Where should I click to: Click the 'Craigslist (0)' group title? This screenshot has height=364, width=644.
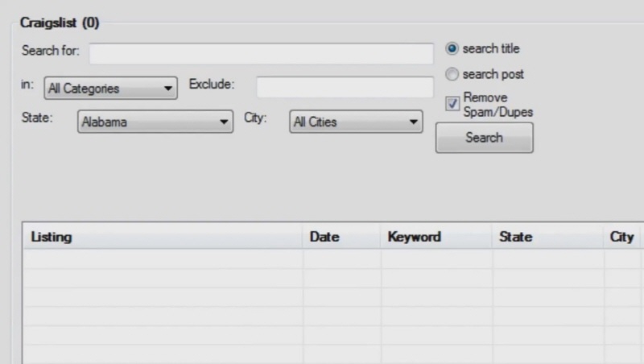pyautogui.click(x=60, y=23)
